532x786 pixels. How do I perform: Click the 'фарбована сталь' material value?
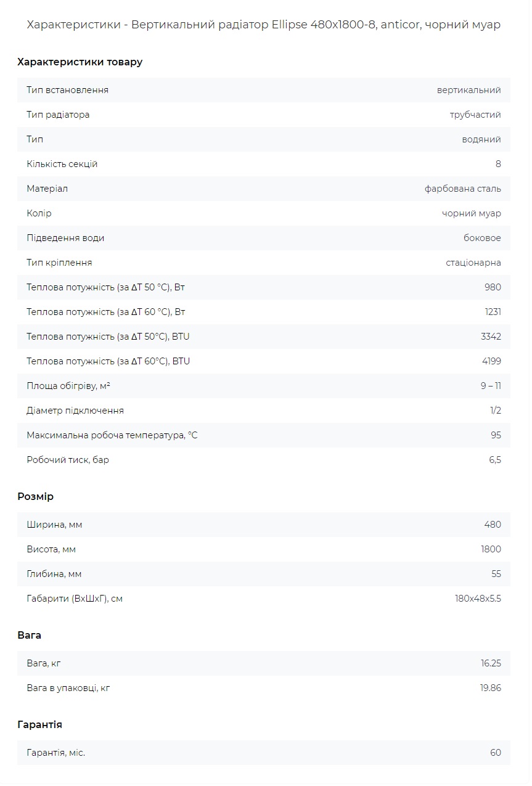tap(463, 189)
